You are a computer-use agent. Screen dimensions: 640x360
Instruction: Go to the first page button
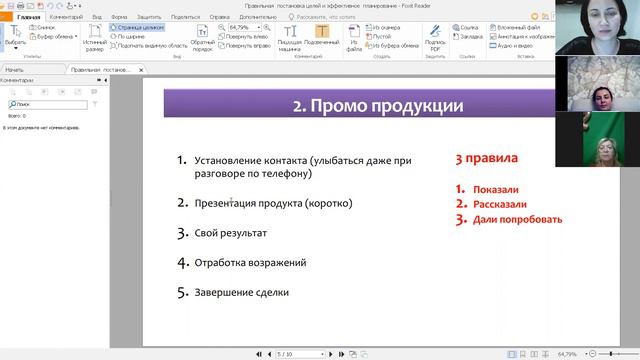coord(259,354)
